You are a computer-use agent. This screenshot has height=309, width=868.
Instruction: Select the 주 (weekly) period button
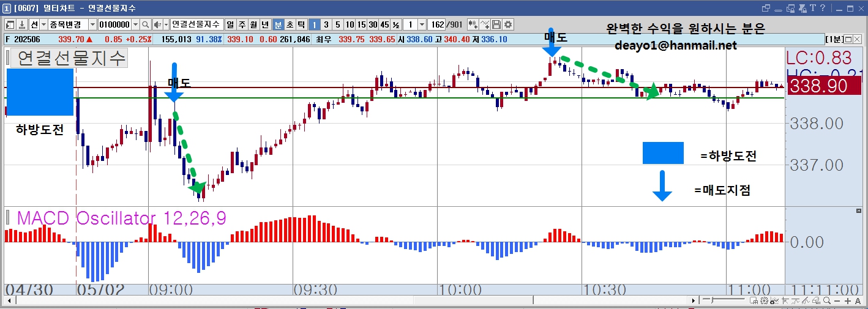coord(242,24)
